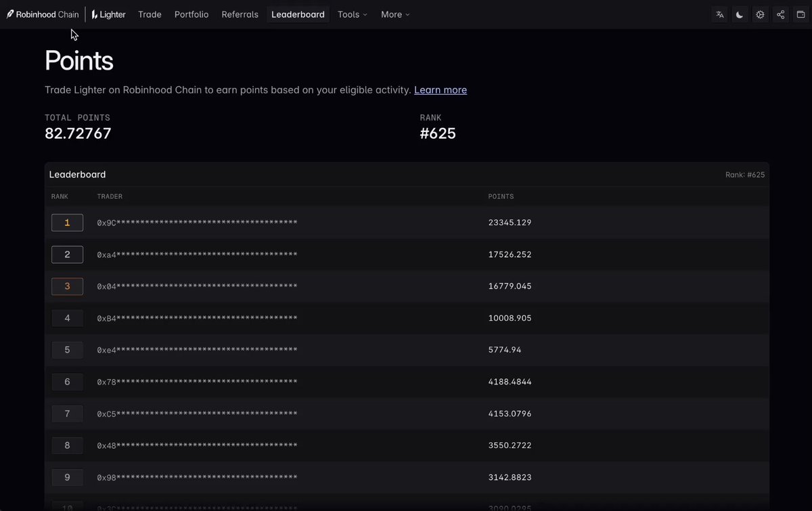Screen dimensions: 812x511
Task: Select trader address starting with 0xe4
Action: [198, 350]
